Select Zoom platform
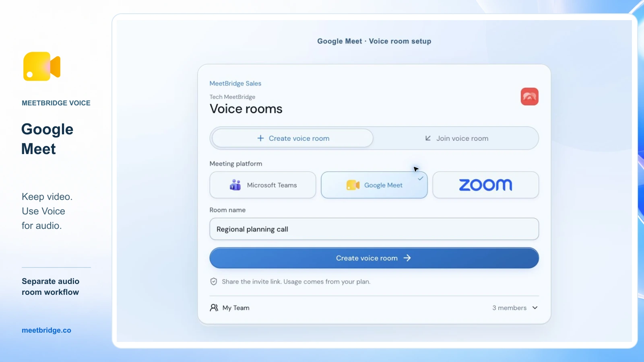Viewport: 644px width, 362px height. [486, 185]
